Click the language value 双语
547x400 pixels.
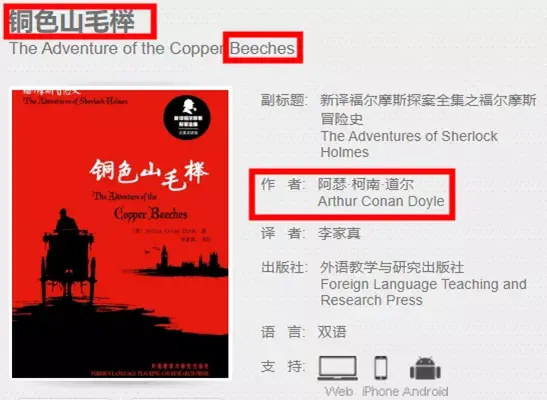[x=332, y=332]
